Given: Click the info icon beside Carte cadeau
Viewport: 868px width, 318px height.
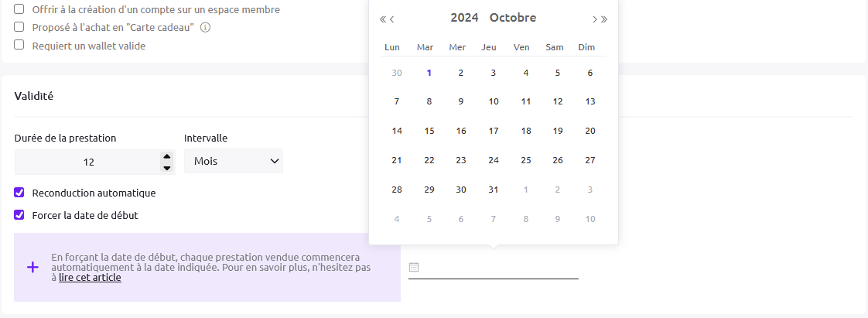Looking at the screenshot, I should coord(205,27).
